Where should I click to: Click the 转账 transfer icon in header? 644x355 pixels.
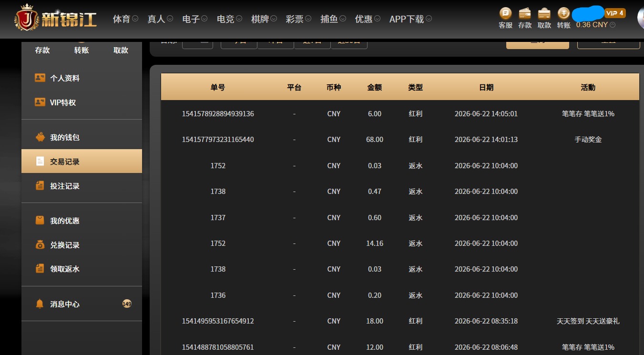563,13
